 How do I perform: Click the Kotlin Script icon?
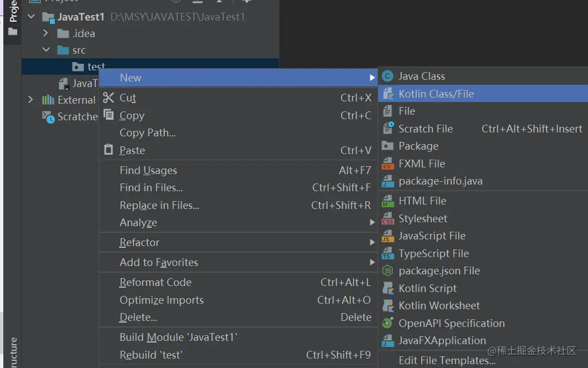click(x=388, y=288)
